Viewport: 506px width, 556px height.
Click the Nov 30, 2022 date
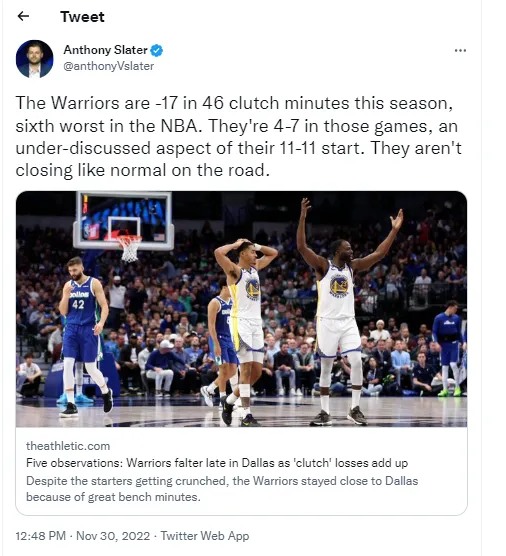click(113, 535)
